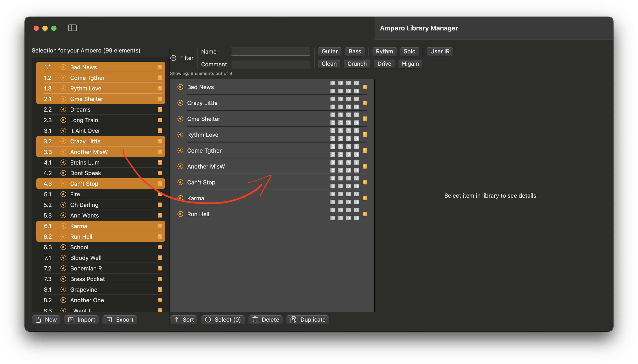This screenshot has width=638, height=364.
Task: Click the trash icon on Delete
Action: pyautogui.click(x=255, y=319)
